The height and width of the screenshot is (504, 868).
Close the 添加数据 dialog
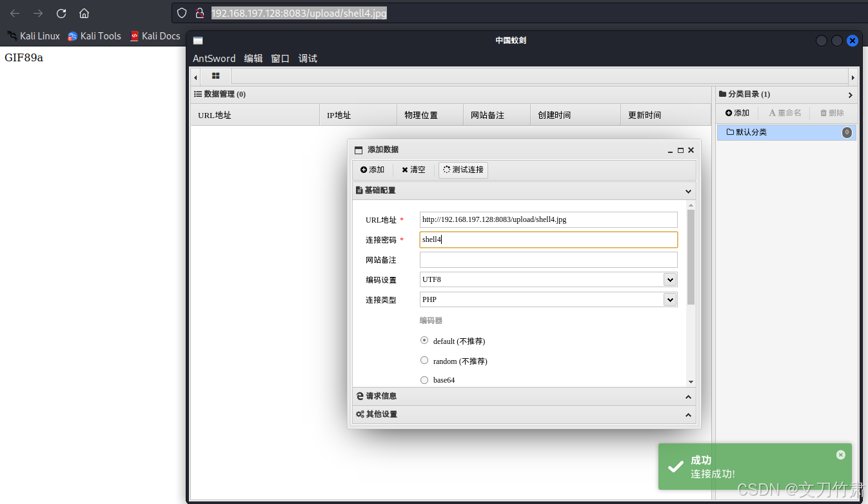[691, 150]
